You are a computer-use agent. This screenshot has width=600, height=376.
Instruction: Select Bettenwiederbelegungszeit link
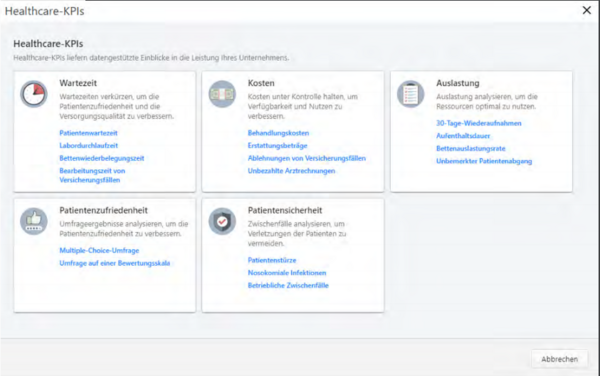[x=102, y=158]
